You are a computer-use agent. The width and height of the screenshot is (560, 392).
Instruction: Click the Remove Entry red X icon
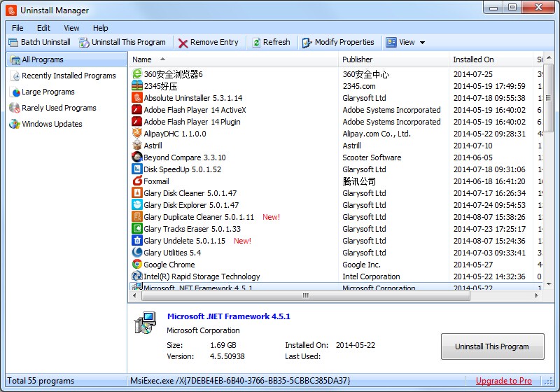(183, 43)
